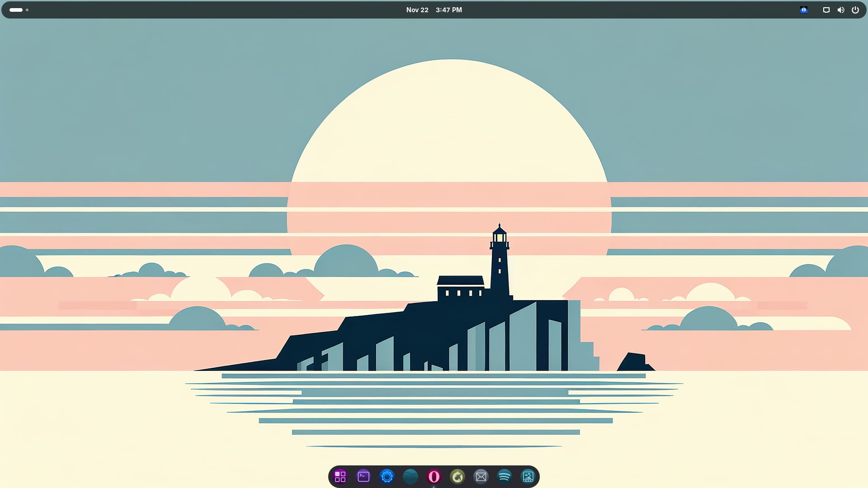Click the blue shopping bag tray icon
Image resolution: width=868 pixels, height=488 pixels.
[804, 10]
